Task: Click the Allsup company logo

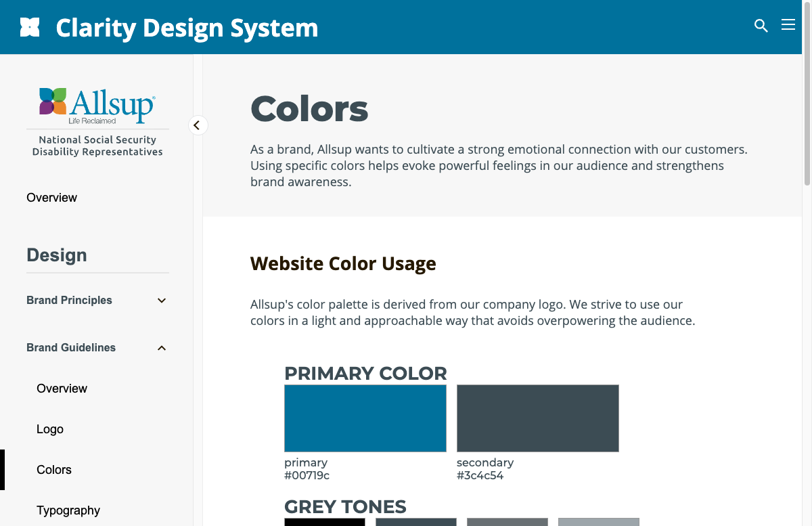Action: (x=97, y=105)
